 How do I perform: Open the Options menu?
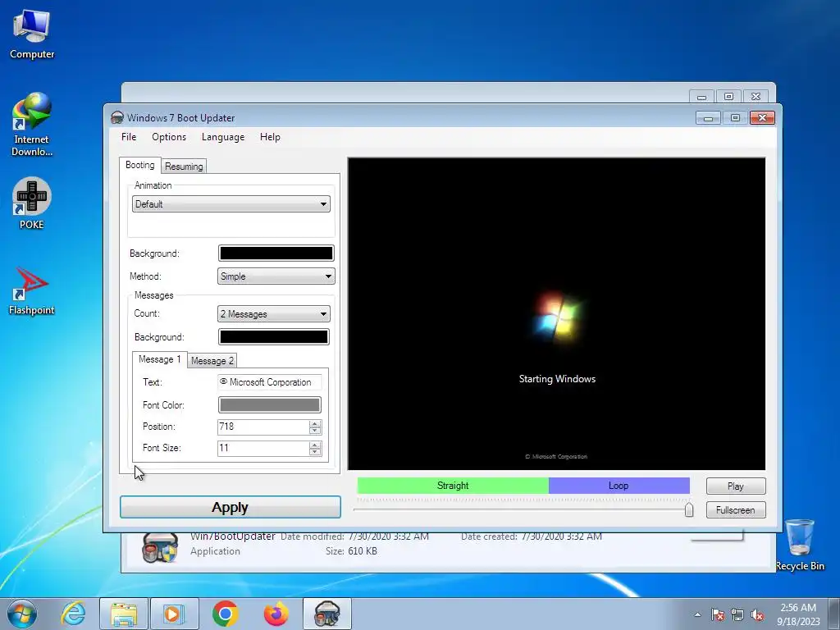(x=169, y=137)
